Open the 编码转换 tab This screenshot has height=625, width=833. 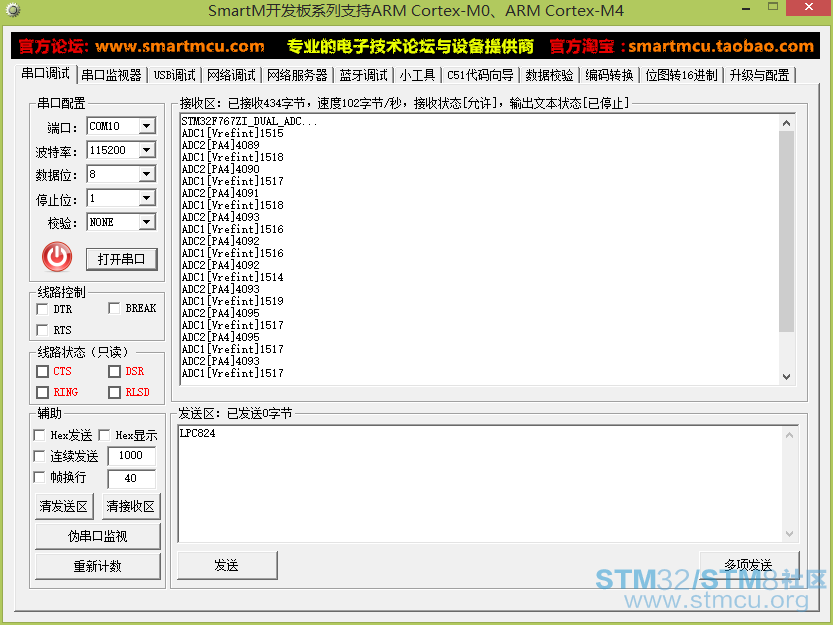click(x=609, y=75)
